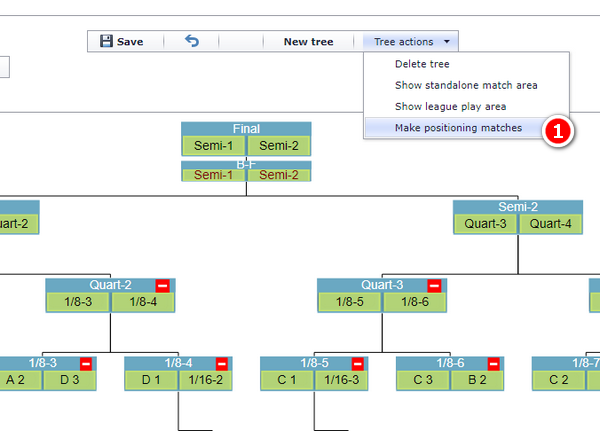Click the D 1 team slot
Image resolution: width=600 pixels, height=431 pixels.
tap(151, 380)
